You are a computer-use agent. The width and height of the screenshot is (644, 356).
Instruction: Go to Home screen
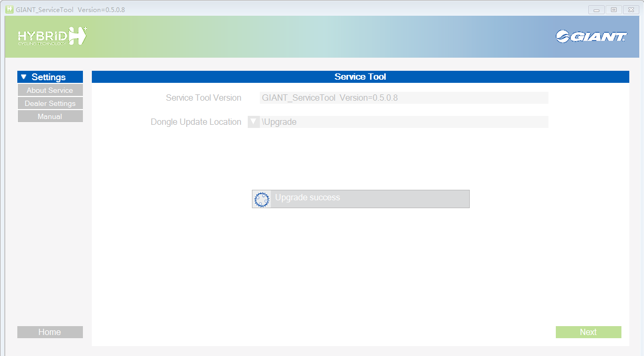pos(50,332)
